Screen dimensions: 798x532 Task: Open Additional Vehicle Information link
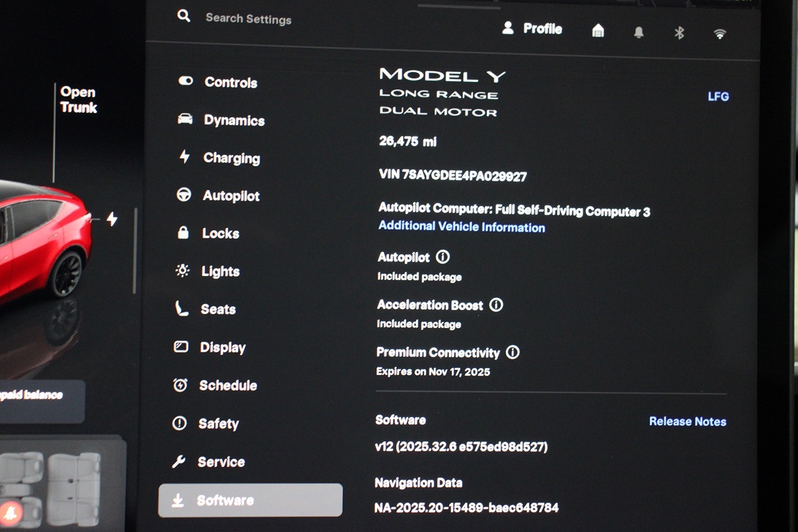point(462,227)
